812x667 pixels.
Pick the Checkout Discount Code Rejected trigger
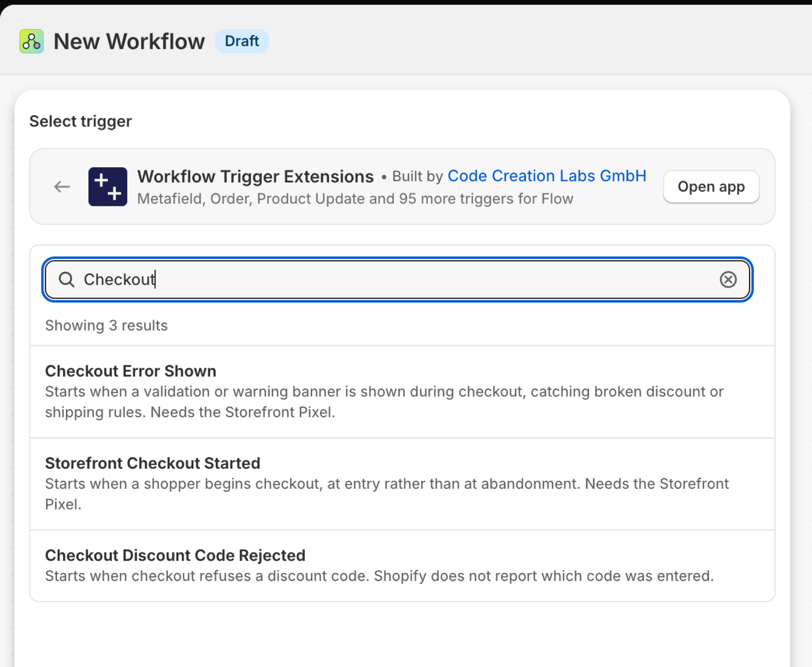pos(402,565)
